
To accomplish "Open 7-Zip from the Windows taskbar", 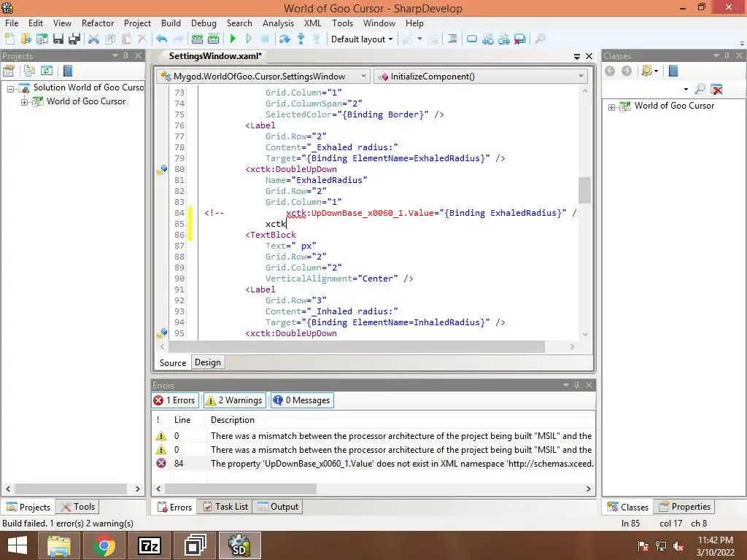I will pos(149,545).
